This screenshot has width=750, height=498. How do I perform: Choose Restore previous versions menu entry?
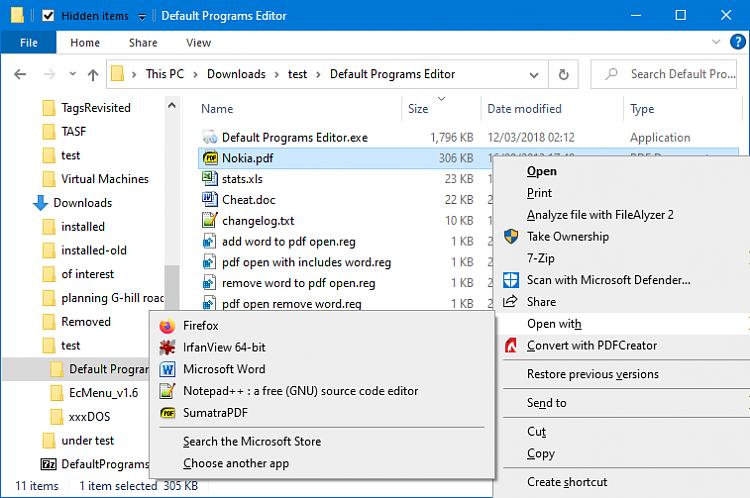[592, 374]
